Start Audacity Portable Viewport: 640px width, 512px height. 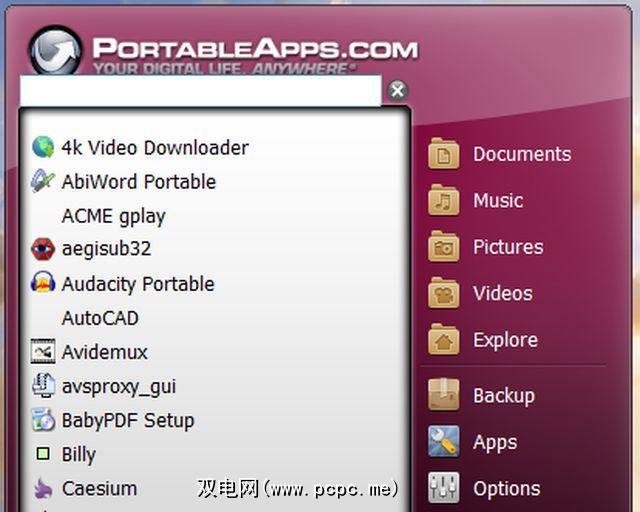click(x=138, y=283)
